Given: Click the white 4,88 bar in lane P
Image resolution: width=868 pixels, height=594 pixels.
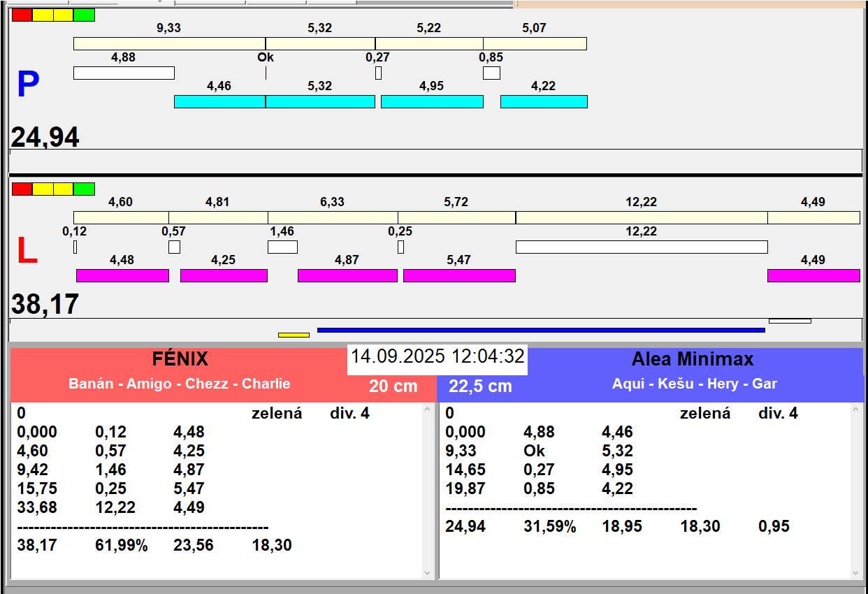Looking at the screenshot, I should coord(124,73).
